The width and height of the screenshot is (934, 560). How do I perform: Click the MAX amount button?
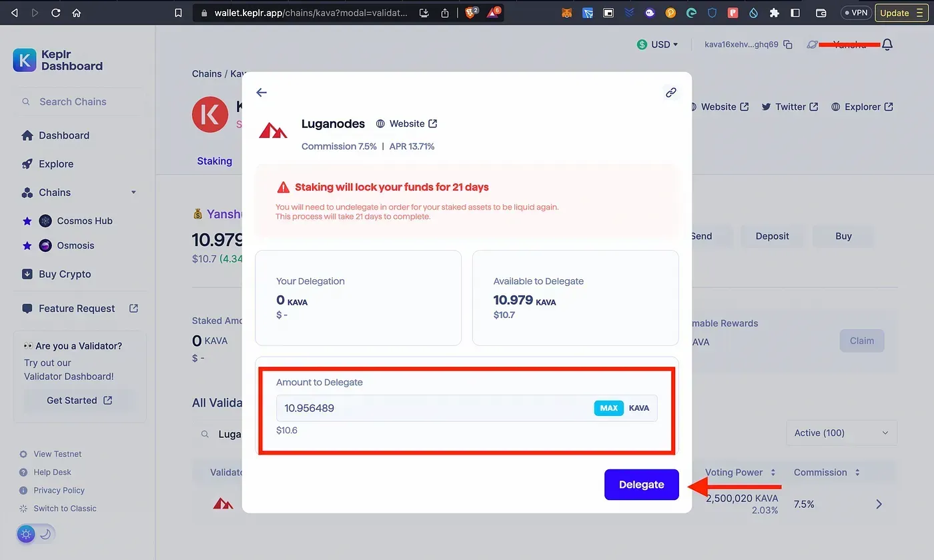pyautogui.click(x=608, y=408)
